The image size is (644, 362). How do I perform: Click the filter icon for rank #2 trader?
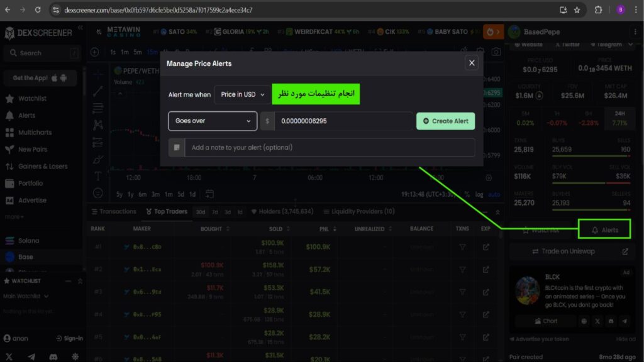click(x=462, y=270)
